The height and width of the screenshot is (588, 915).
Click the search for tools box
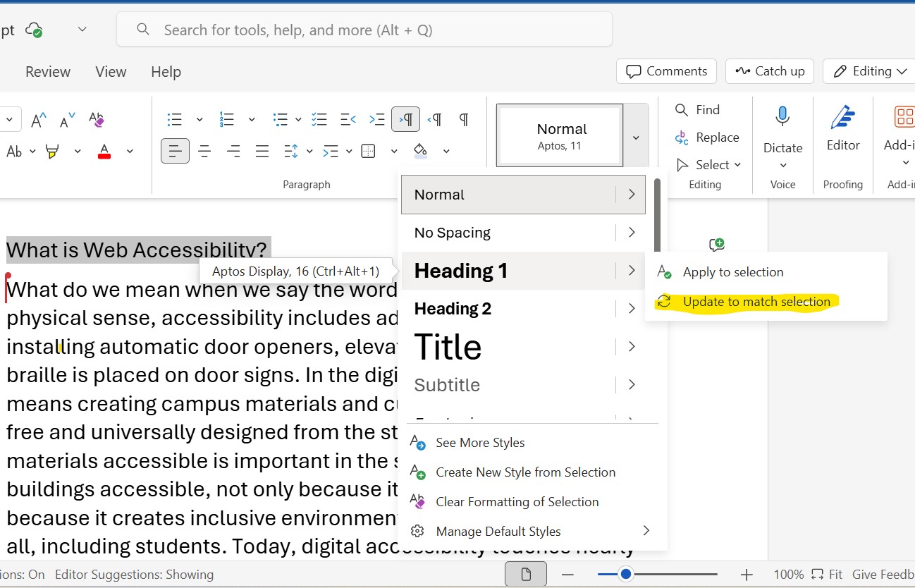point(364,30)
